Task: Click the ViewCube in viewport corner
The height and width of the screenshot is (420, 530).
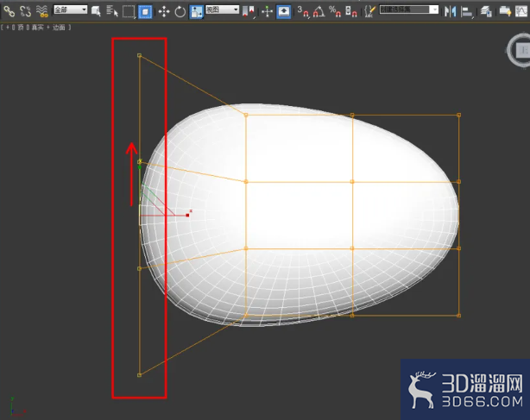Action: click(x=519, y=50)
